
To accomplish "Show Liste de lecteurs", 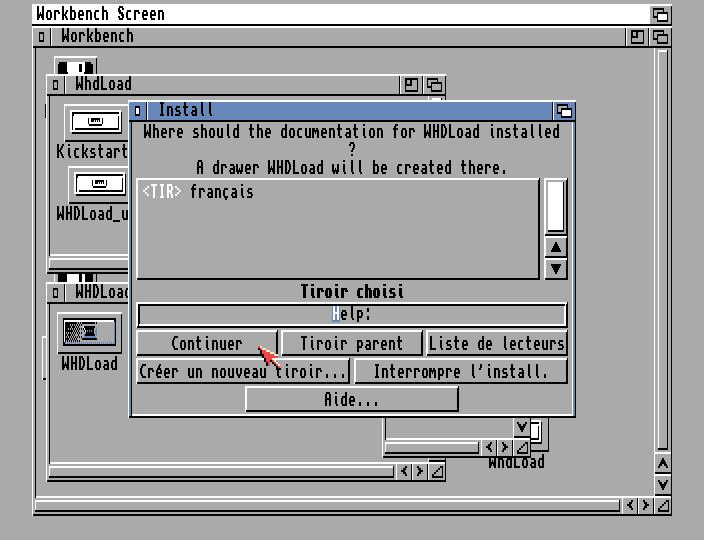I will click(x=497, y=343).
